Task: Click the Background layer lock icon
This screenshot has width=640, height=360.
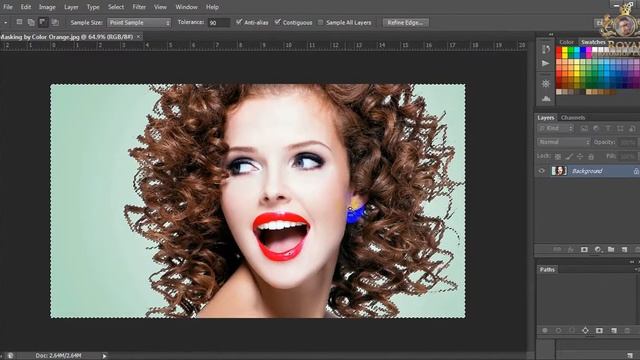Action: coord(636,171)
